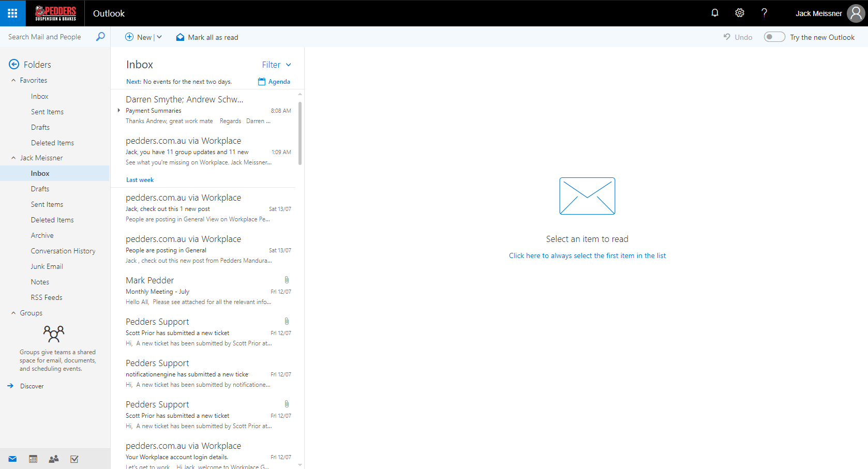Click always select the first item link
This screenshot has height=469, width=868.
tap(587, 255)
